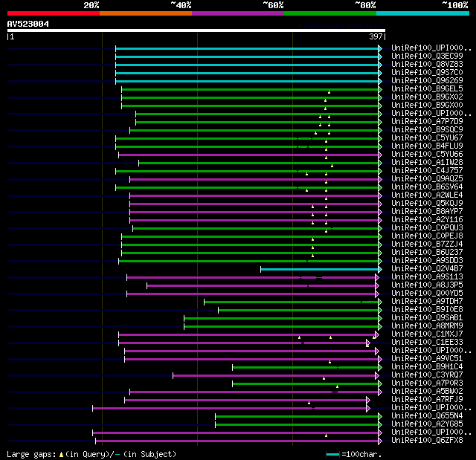This screenshot has height=460, width=476.
Task: Open hit UniRef100_Q3EC99
Action: [x=427, y=56]
